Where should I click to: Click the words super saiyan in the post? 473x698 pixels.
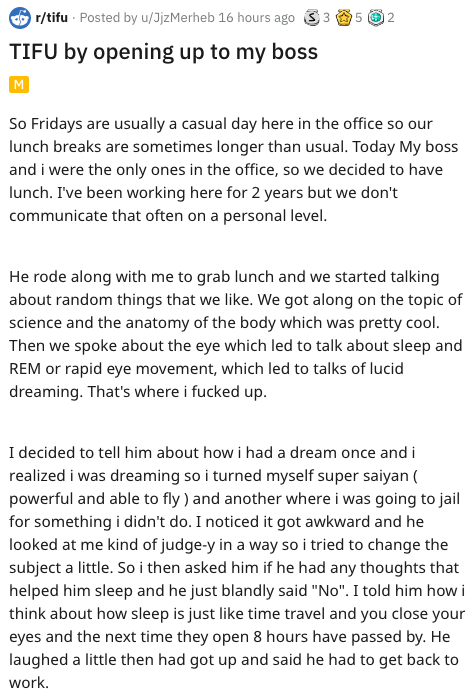(338, 476)
